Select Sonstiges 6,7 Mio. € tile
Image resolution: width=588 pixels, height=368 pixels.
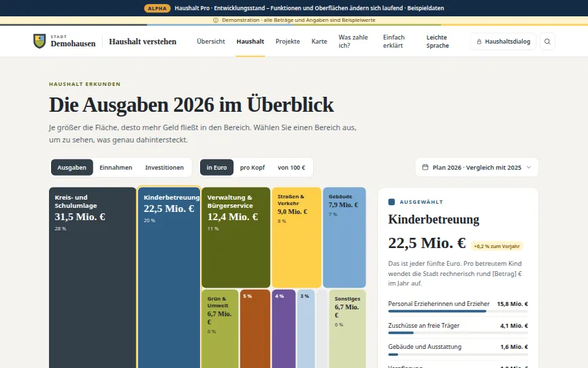click(348, 328)
